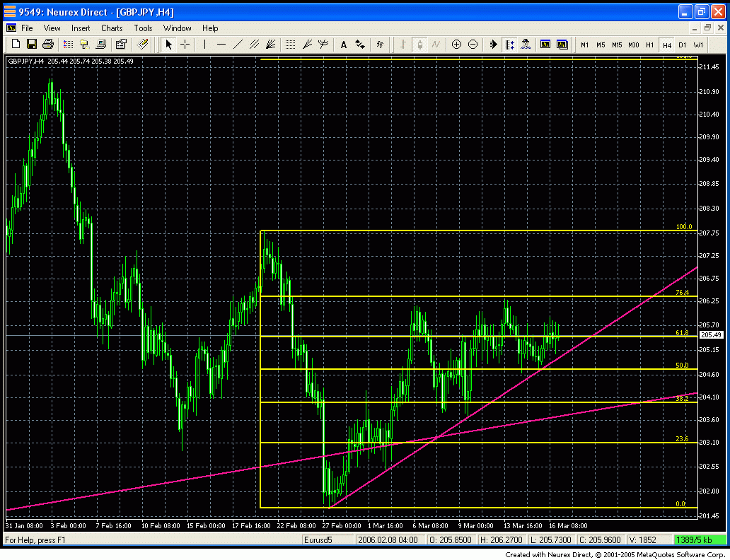
Task: Switch timeframe to W1
Action: coord(698,45)
